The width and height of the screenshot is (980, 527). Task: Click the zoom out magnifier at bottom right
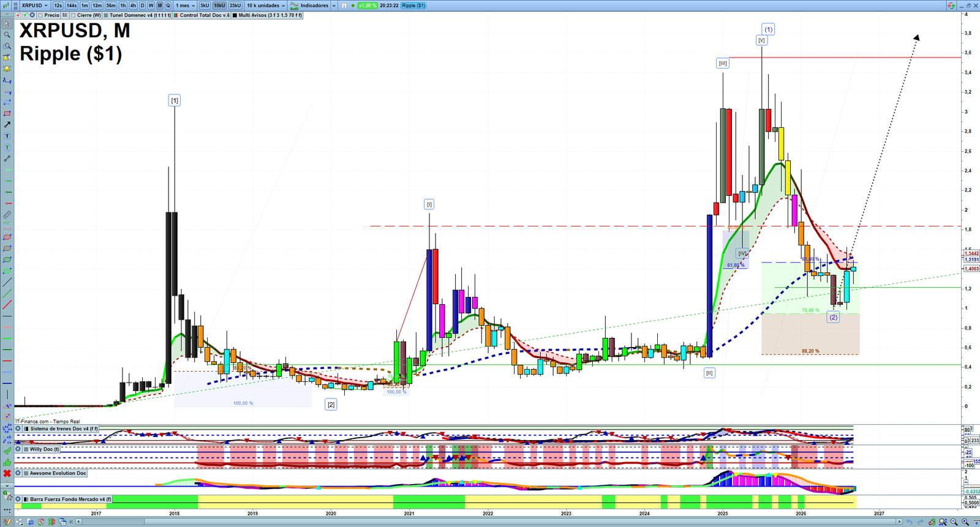pyautogui.click(x=954, y=521)
